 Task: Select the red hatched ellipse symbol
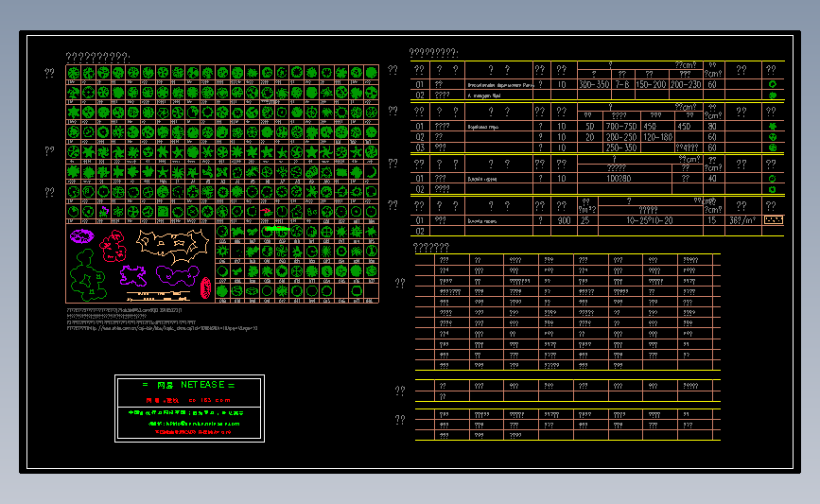pos(206,287)
